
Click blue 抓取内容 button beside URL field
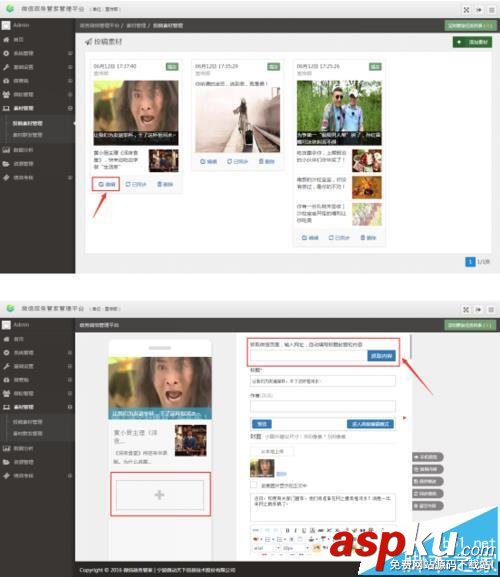tap(382, 356)
